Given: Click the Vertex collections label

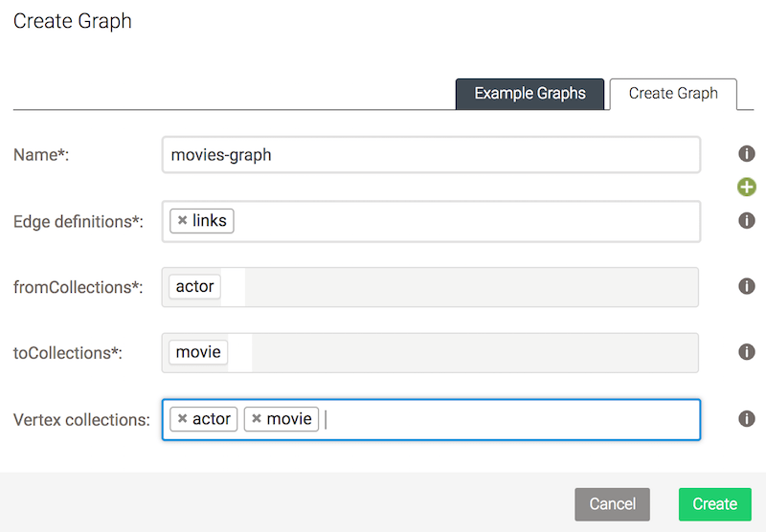Looking at the screenshot, I should [x=81, y=420].
